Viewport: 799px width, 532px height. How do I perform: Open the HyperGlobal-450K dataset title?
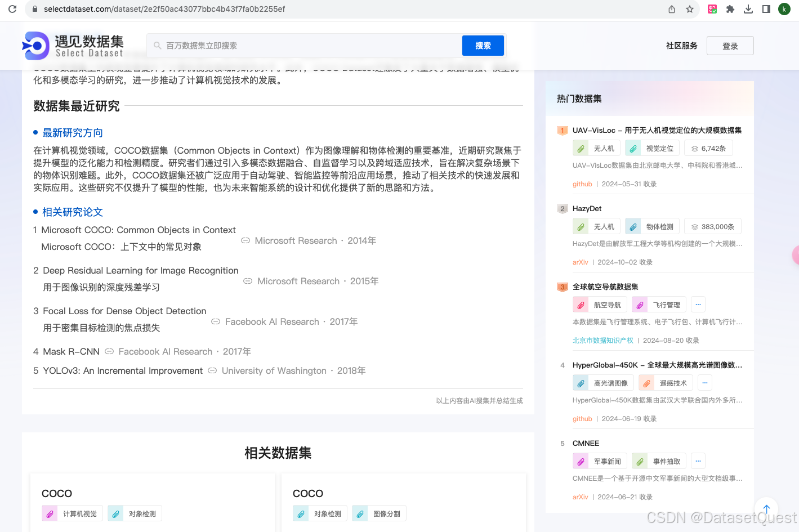[x=658, y=365]
